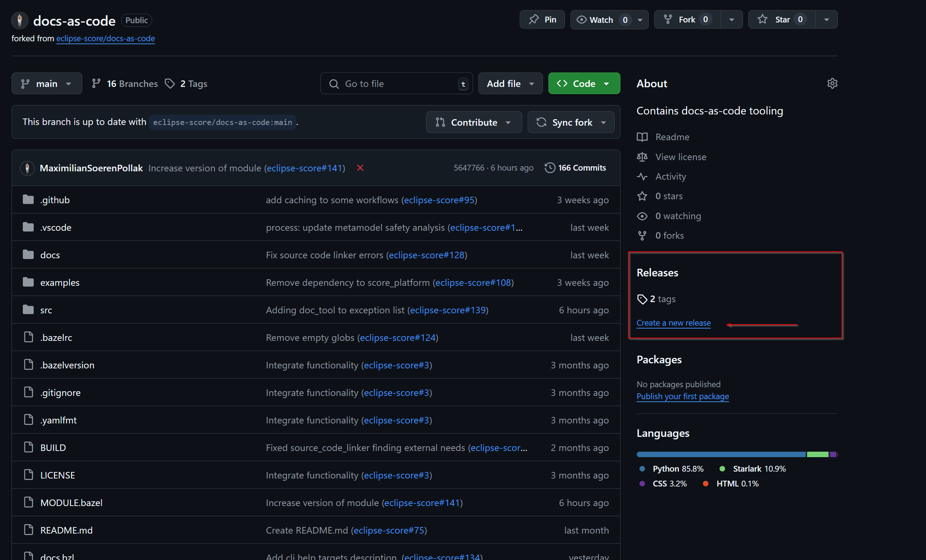Open the Sync fork dropdown

[571, 122]
